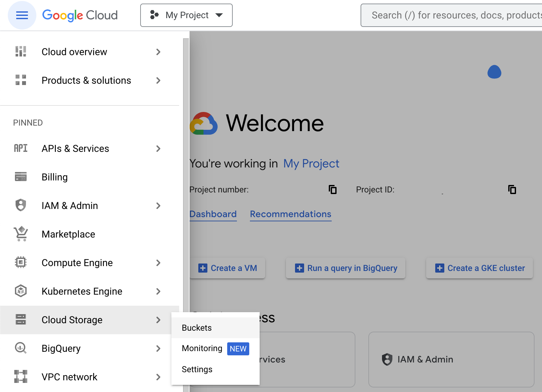Open the Dashboard link
Viewport: 542px width, 392px height.
[x=213, y=214]
